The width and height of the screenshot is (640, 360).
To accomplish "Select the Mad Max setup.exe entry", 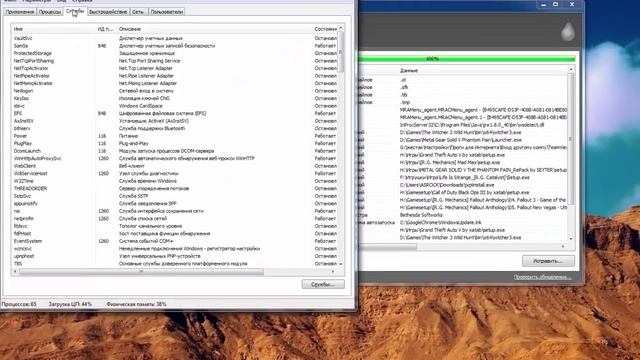I will [x=463, y=162].
